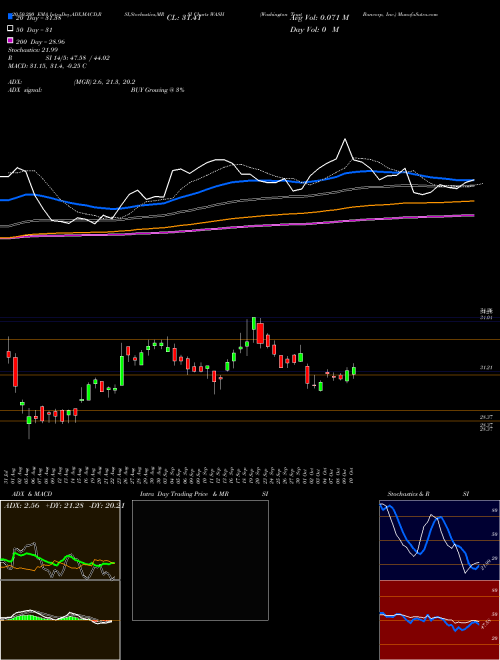Click the blue 20 Day legend swatch

(10, 16)
